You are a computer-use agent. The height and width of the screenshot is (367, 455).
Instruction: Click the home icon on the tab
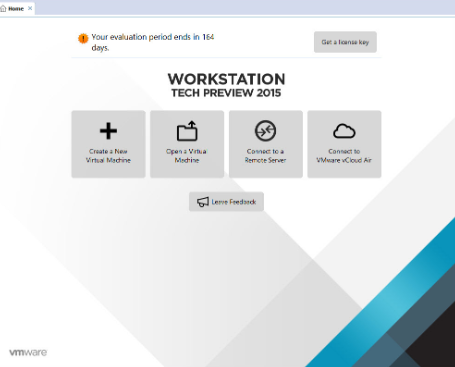tap(3, 8)
